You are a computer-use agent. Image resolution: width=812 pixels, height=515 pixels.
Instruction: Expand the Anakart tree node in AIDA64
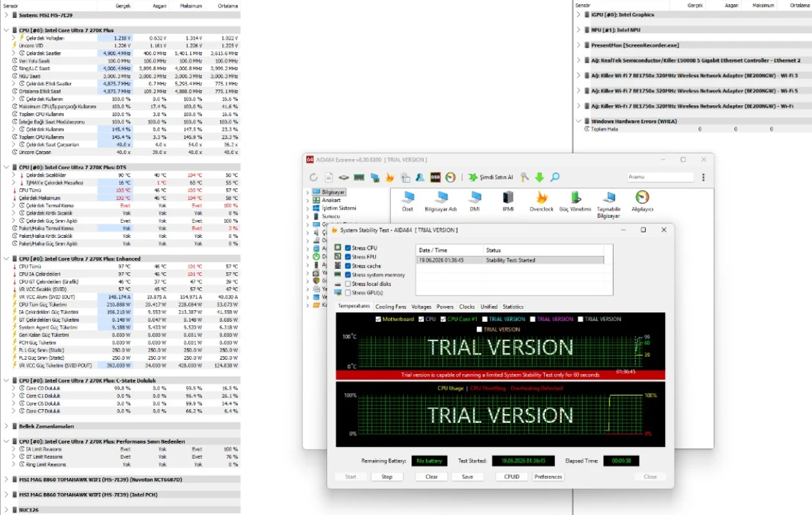[308, 201]
